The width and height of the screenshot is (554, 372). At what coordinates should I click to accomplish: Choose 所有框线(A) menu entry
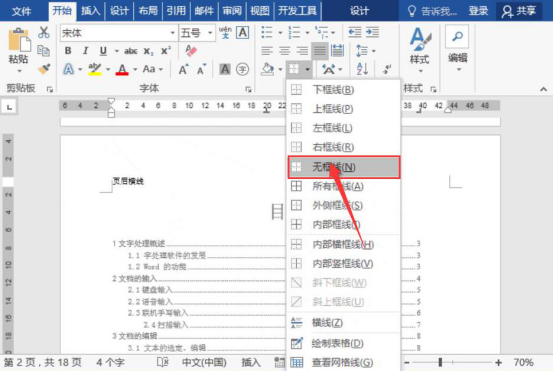pyautogui.click(x=344, y=186)
